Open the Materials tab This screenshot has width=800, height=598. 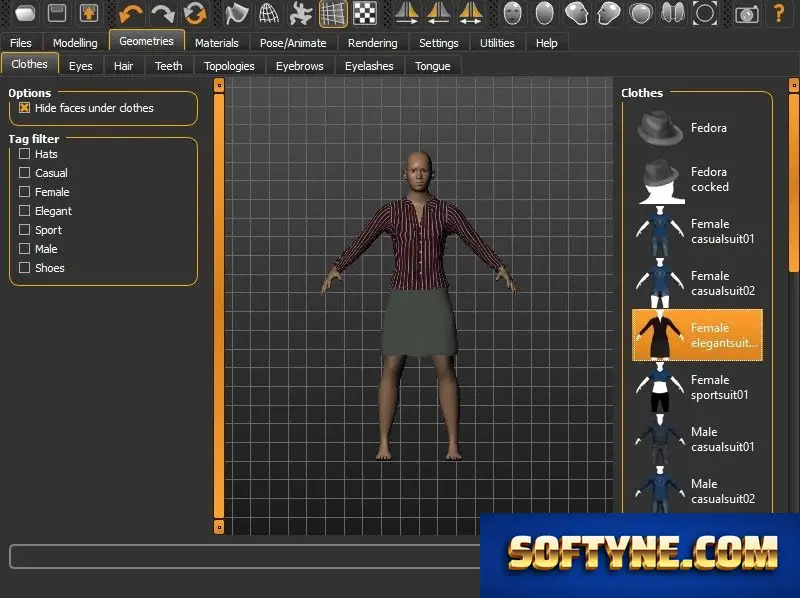(216, 43)
